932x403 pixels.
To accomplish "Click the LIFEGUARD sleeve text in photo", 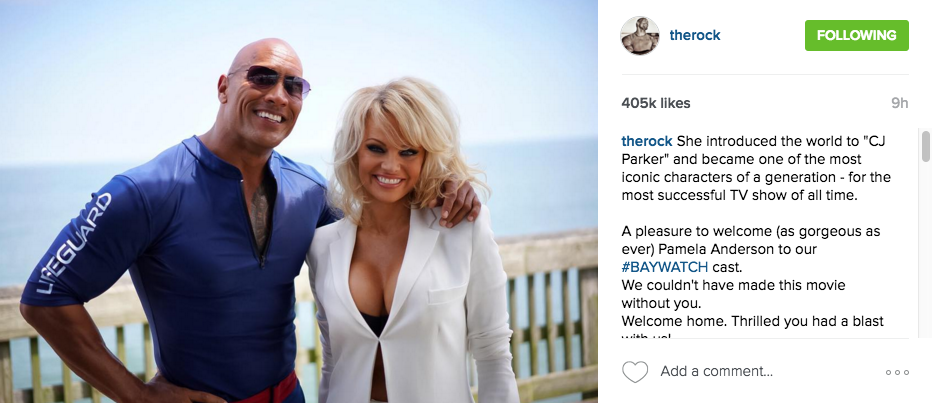I will pyautogui.click(x=74, y=243).
